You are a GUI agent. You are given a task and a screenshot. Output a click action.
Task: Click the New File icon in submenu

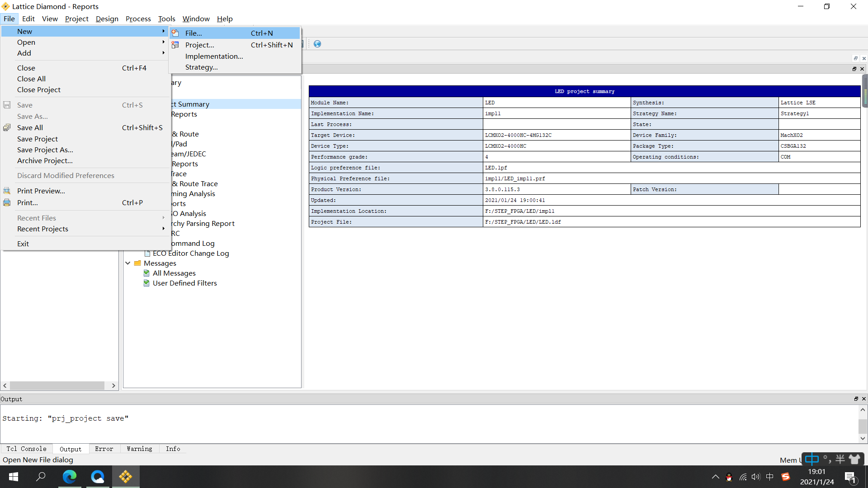(x=175, y=33)
